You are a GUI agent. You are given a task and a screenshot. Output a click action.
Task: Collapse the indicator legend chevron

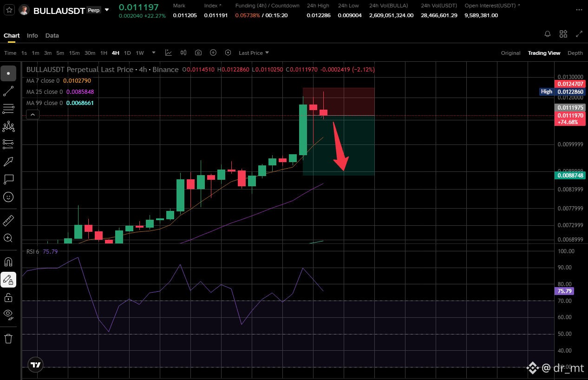[32, 114]
